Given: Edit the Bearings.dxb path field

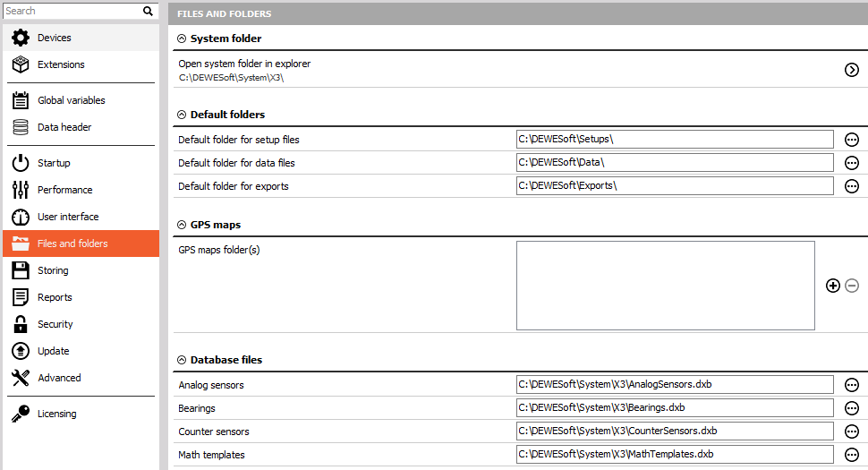Looking at the screenshot, I should click(x=675, y=408).
